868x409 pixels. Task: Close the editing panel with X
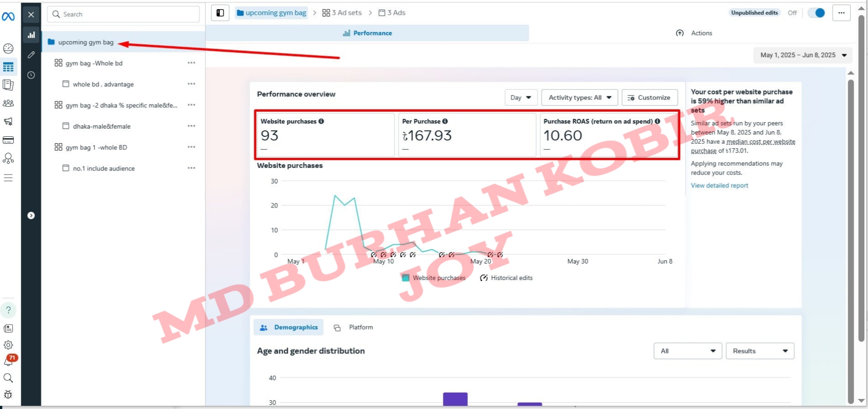31,15
